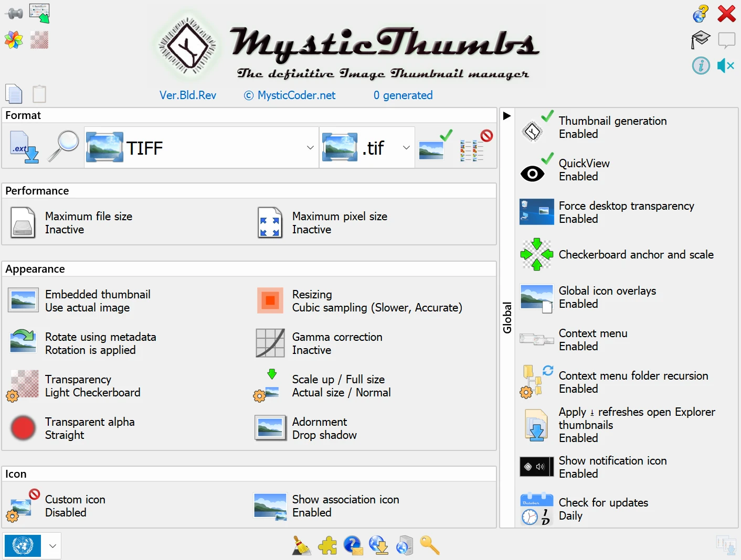Screen dimensions: 741x560
Task: Click the red Transparent alpha Straight swatch
Action: click(x=23, y=428)
